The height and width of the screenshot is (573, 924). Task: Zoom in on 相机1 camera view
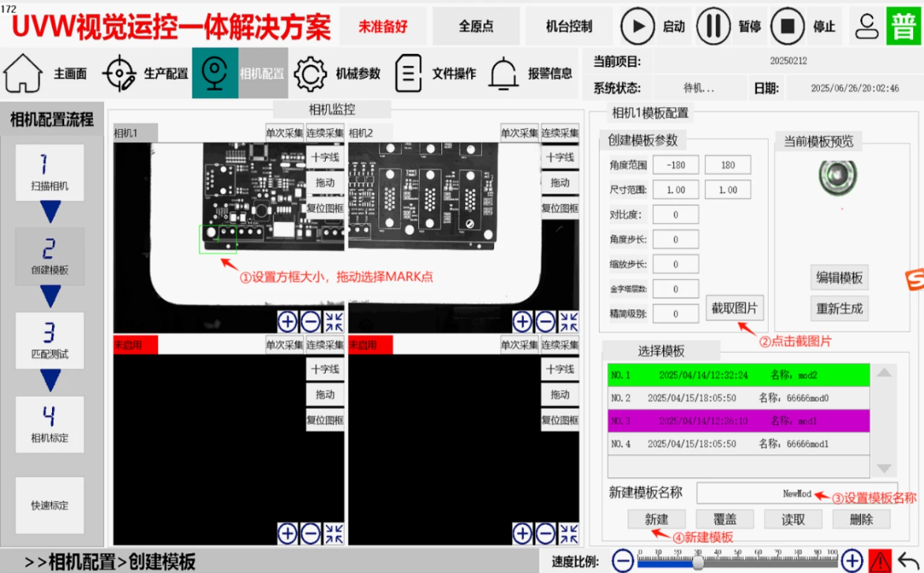click(288, 322)
